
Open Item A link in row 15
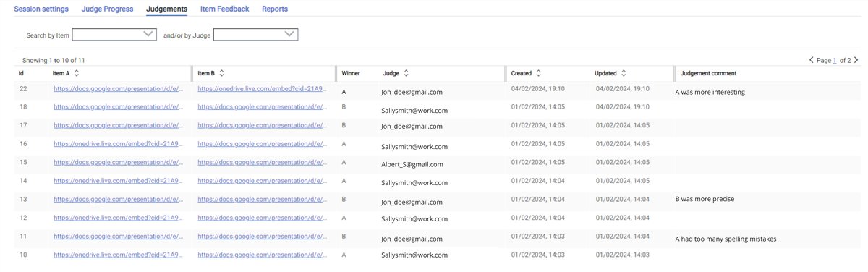tap(118, 162)
